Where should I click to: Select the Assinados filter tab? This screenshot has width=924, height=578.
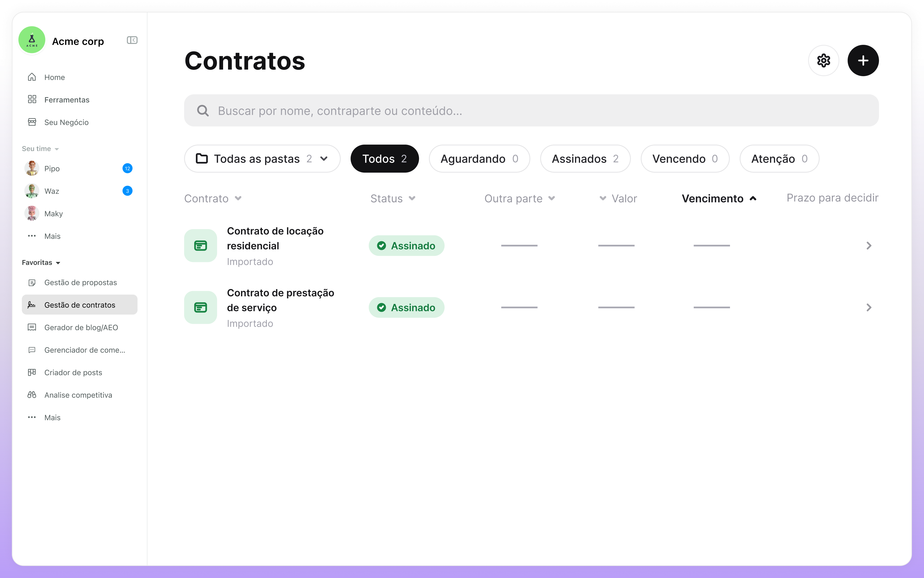coord(585,159)
